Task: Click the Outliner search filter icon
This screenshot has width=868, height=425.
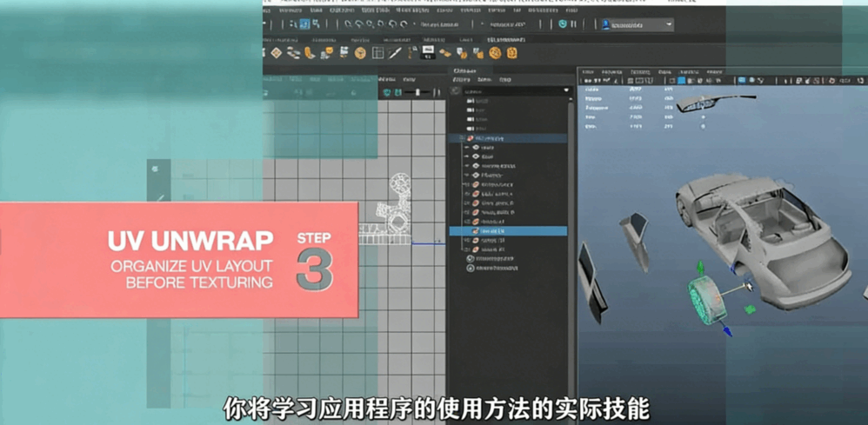Action: tap(455, 90)
